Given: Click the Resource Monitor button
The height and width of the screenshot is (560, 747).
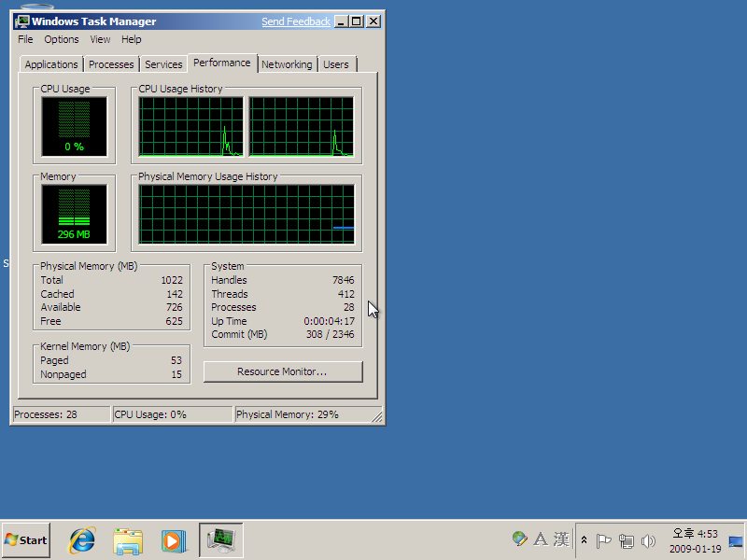Looking at the screenshot, I should (283, 371).
